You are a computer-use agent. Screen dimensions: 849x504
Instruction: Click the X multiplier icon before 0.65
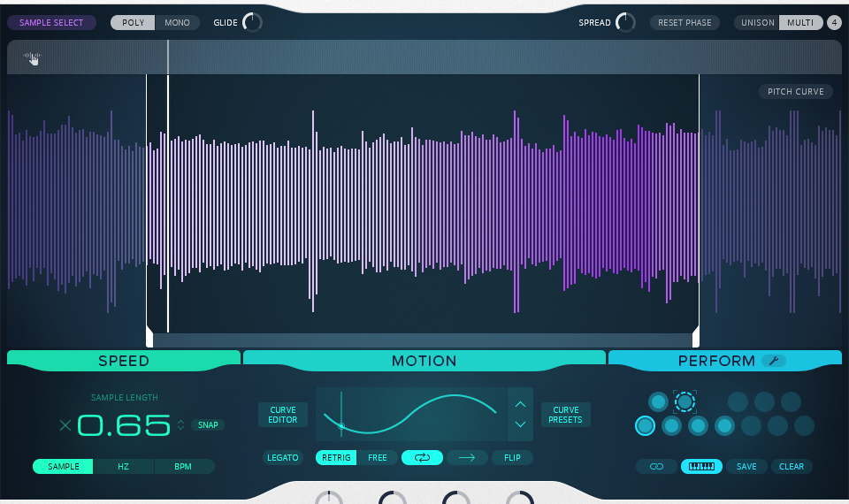(x=65, y=425)
